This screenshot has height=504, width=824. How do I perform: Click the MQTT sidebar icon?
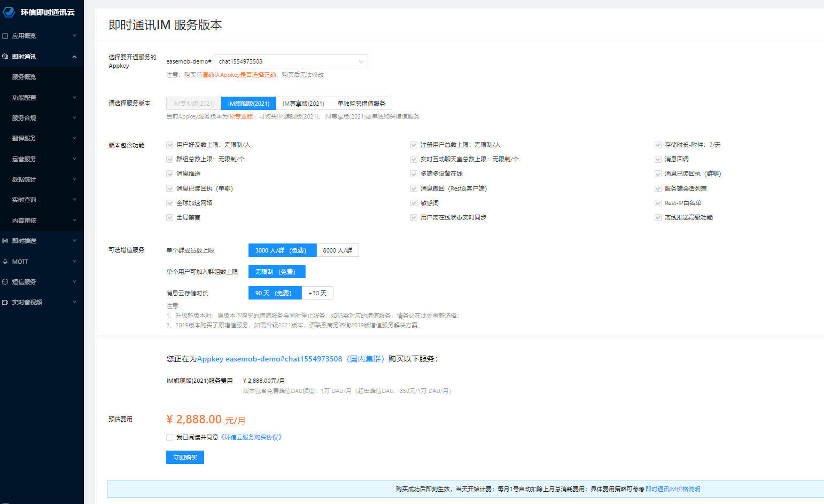pyautogui.click(x=5, y=262)
